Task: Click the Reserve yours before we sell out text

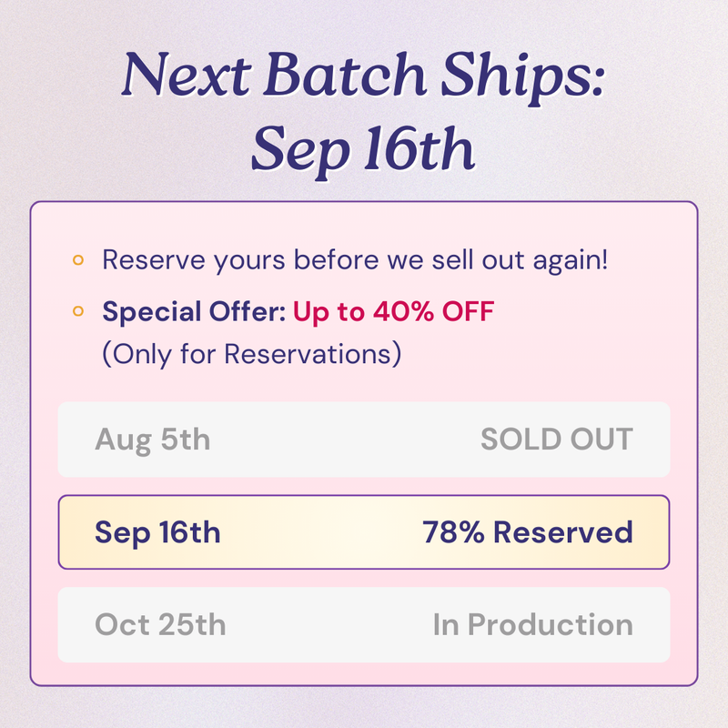Action: point(355,260)
